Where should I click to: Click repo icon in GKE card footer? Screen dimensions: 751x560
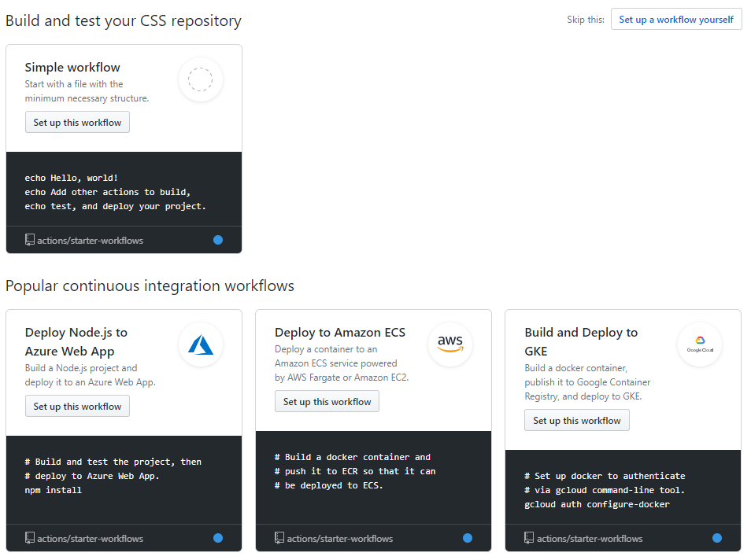[x=529, y=538]
